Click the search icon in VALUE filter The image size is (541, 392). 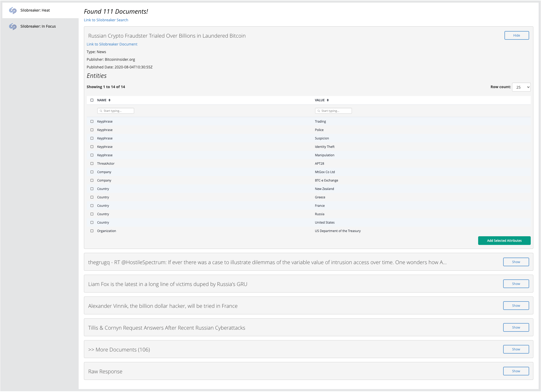[318, 111]
